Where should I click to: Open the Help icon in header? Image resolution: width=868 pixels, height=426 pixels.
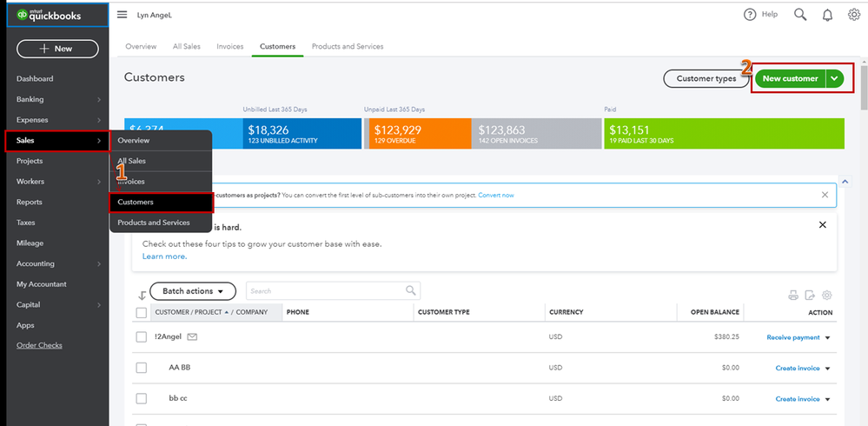point(750,15)
